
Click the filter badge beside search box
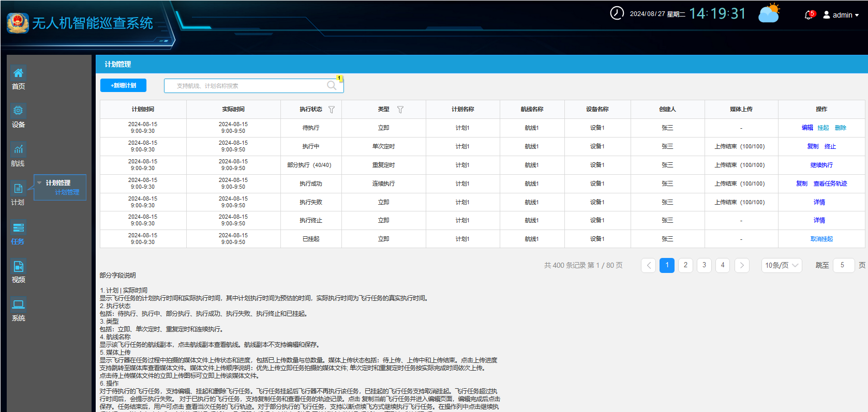click(x=339, y=78)
